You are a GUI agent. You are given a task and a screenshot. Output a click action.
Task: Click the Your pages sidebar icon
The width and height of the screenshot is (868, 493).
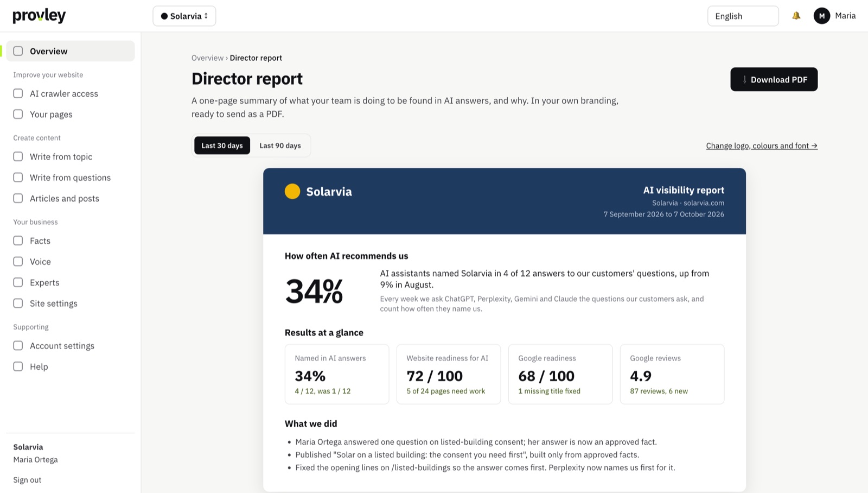tap(18, 114)
